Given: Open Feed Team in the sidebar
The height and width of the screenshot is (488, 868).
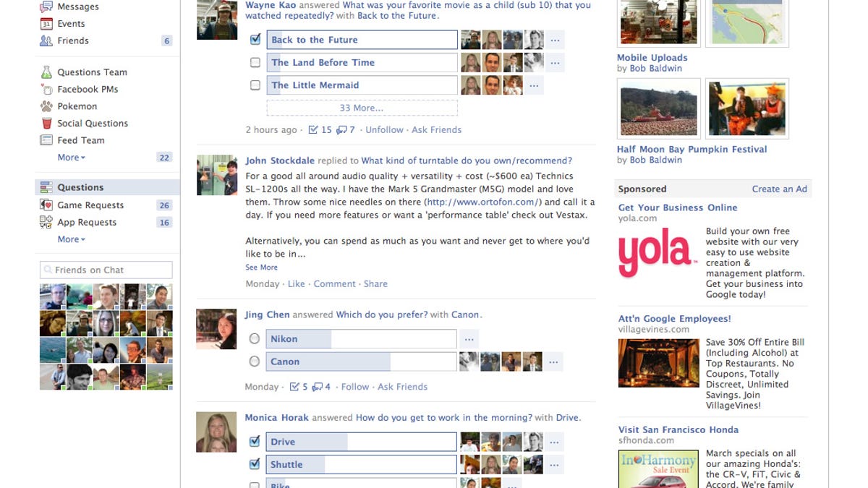Looking at the screenshot, I should click(x=81, y=140).
